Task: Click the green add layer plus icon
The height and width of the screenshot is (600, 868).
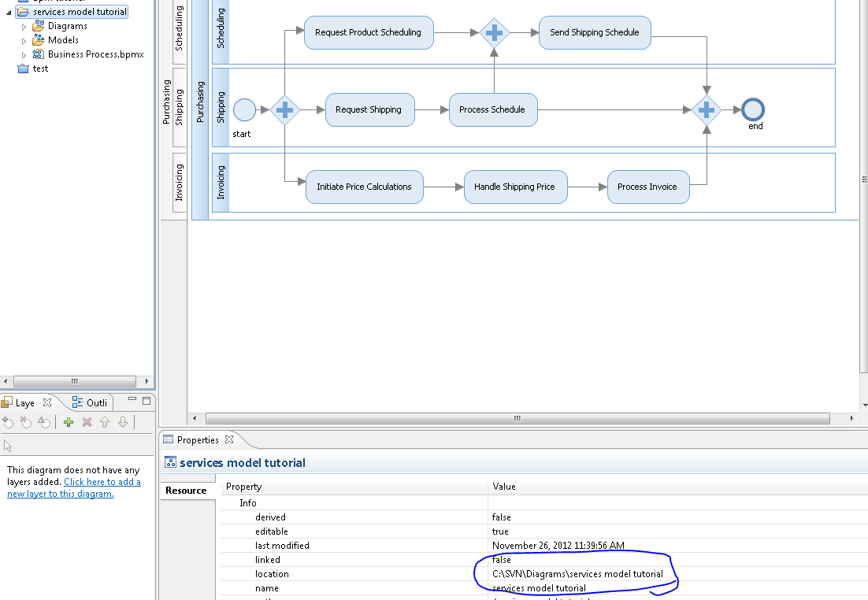Action: [x=69, y=423]
